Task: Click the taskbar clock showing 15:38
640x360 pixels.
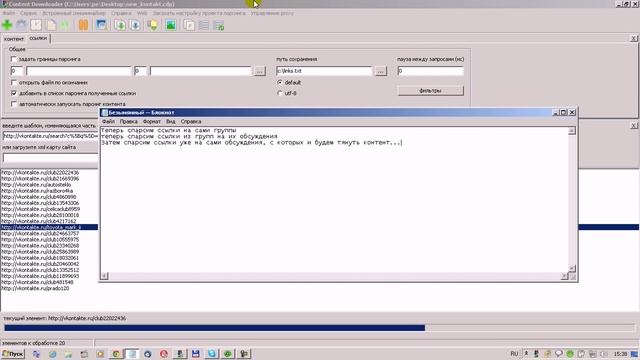Action: click(620, 354)
